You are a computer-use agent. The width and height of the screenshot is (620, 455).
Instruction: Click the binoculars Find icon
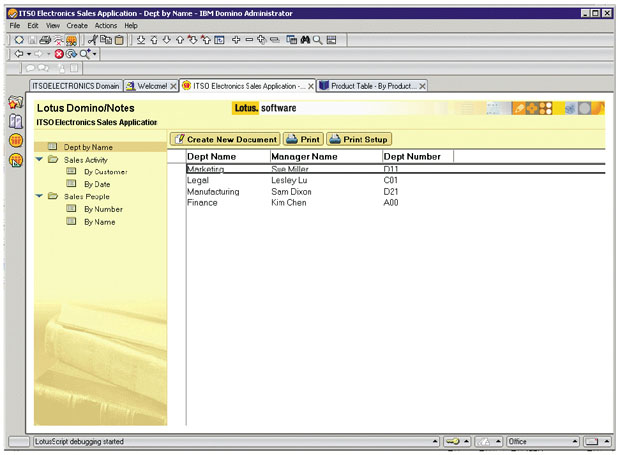pos(305,40)
